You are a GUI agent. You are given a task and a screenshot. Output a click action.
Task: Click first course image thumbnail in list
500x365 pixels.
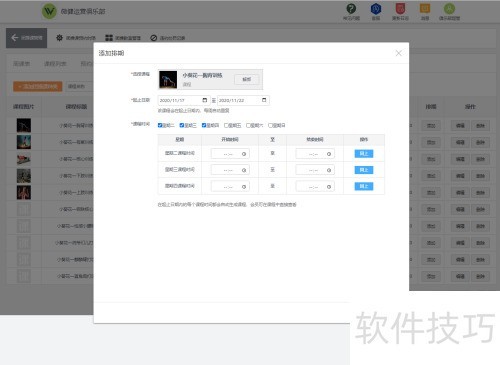24,125
